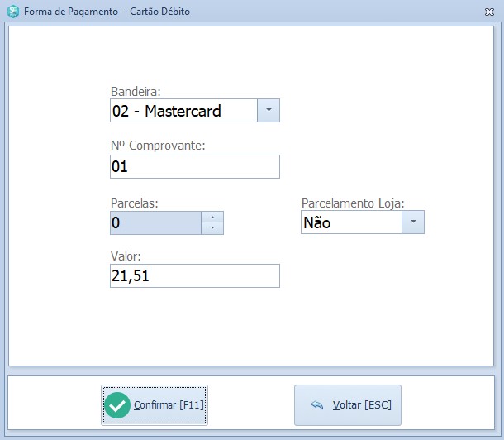Click the app icon in the title bar
The height and width of the screenshot is (440, 504).
13,12
